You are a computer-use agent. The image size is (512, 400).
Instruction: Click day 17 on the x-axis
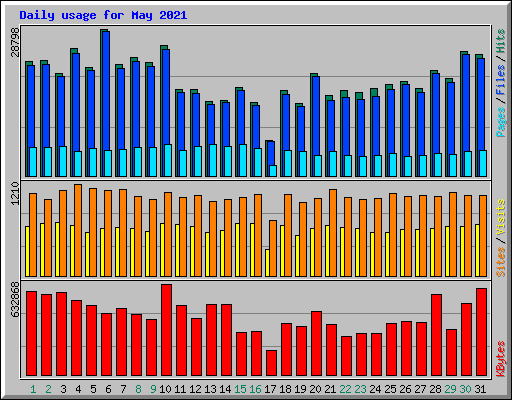pyautogui.click(x=270, y=389)
